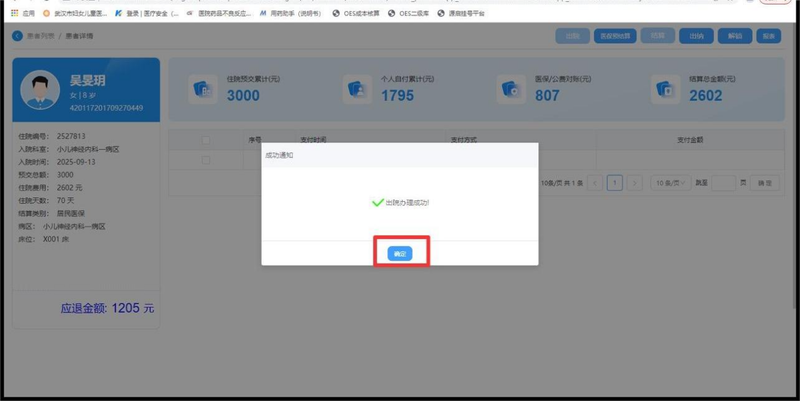Viewport: 800px width, 401px height.
Task: Open the 源启挂号平台 bookmark
Action: click(461, 13)
